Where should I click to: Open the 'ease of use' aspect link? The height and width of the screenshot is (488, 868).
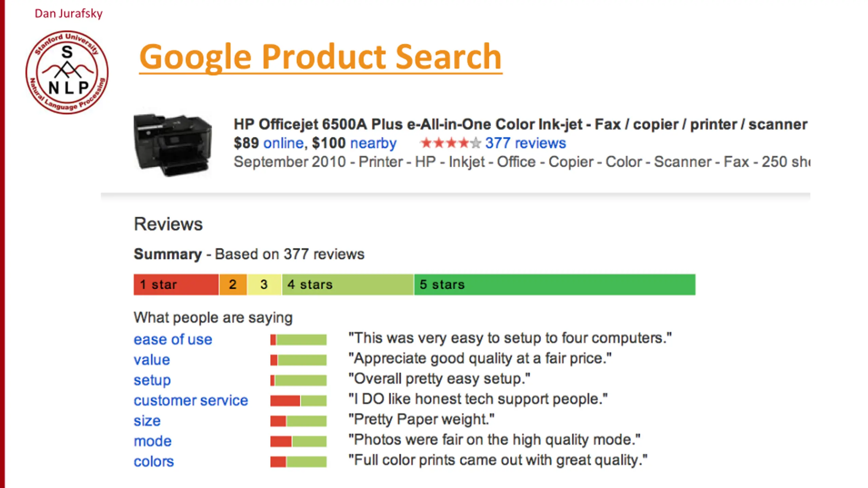coord(173,339)
